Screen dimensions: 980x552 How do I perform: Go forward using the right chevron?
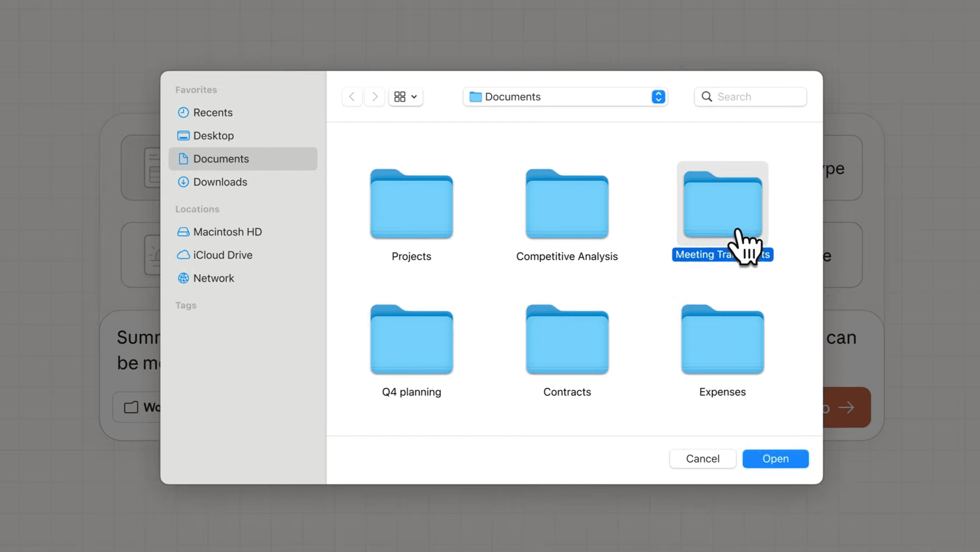(x=375, y=96)
